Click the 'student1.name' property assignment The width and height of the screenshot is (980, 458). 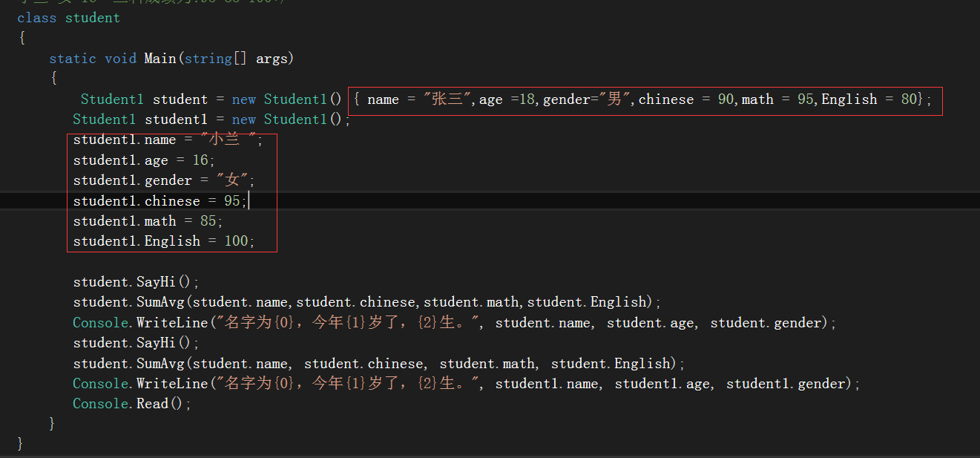point(125,140)
